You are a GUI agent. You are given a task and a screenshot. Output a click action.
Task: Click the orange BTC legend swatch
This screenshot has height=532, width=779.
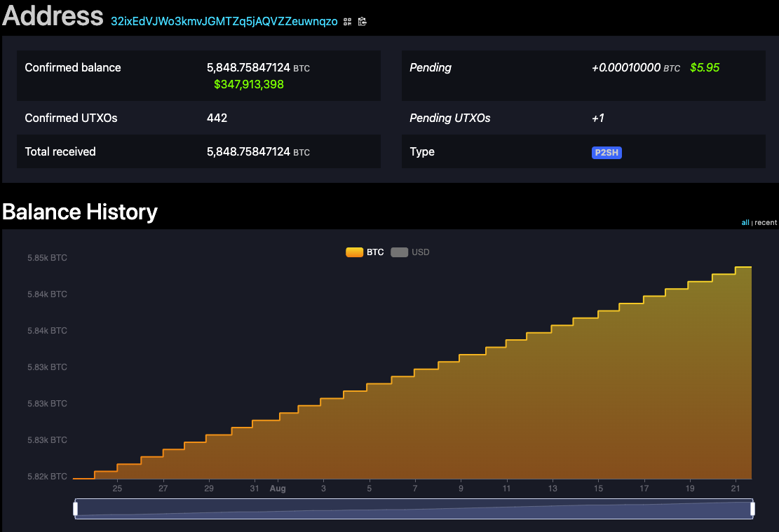tap(354, 252)
